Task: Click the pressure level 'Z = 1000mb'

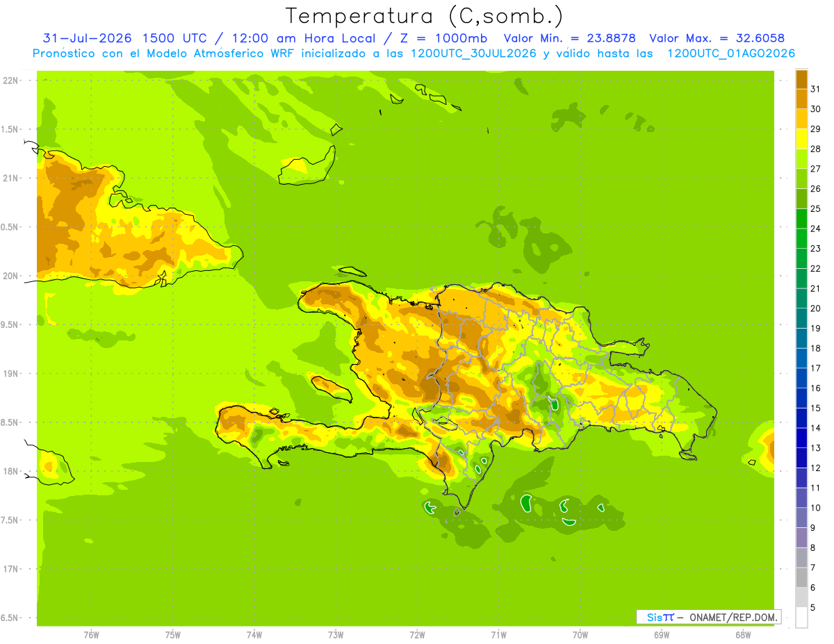Action: (442, 38)
